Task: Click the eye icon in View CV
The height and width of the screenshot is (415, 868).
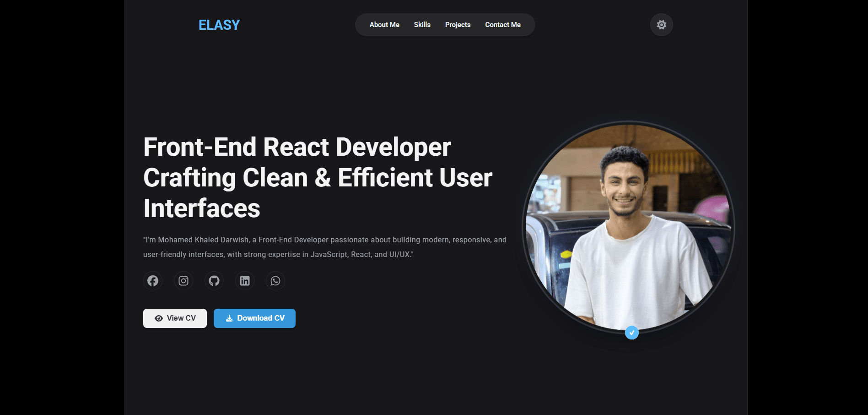Action: pos(159,318)
